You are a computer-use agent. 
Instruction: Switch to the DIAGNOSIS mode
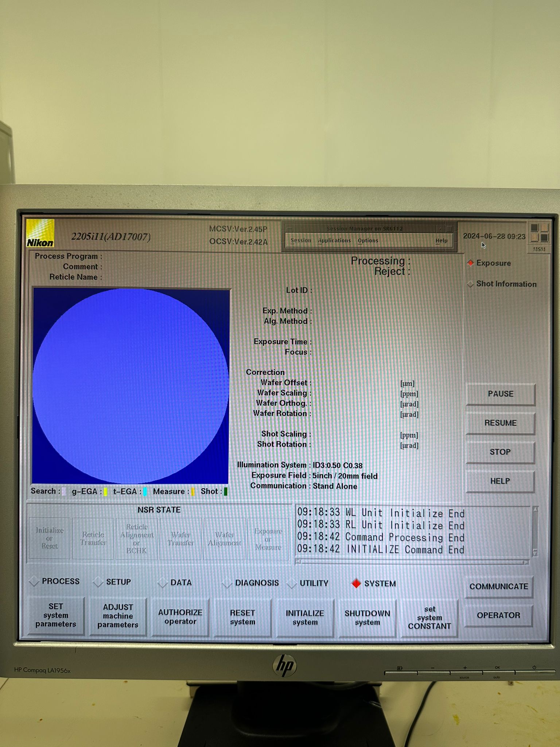[227, 583]
